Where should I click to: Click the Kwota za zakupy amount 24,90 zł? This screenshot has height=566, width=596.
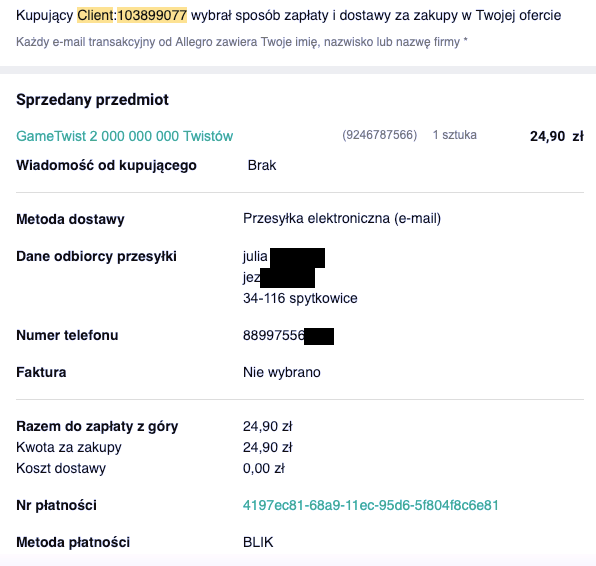[268, 447]
